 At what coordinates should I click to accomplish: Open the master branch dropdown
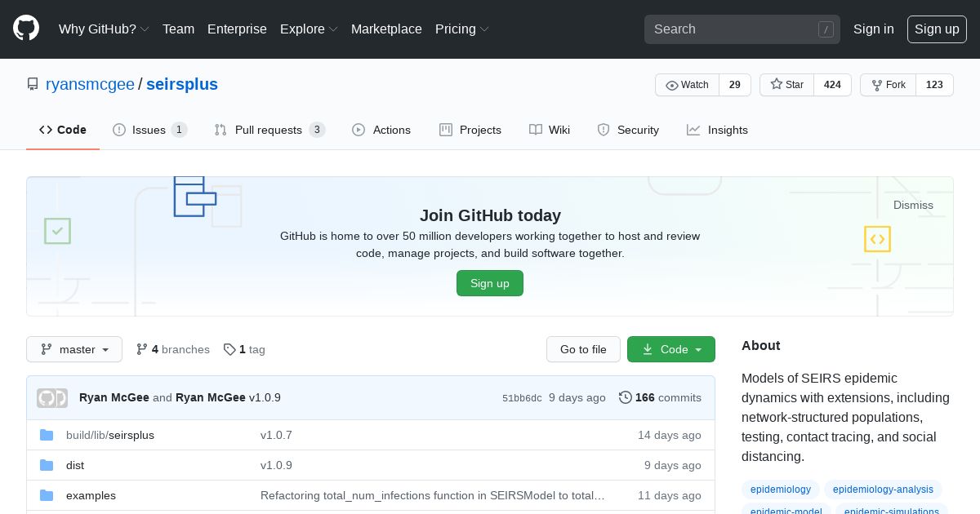click(74, 349)
